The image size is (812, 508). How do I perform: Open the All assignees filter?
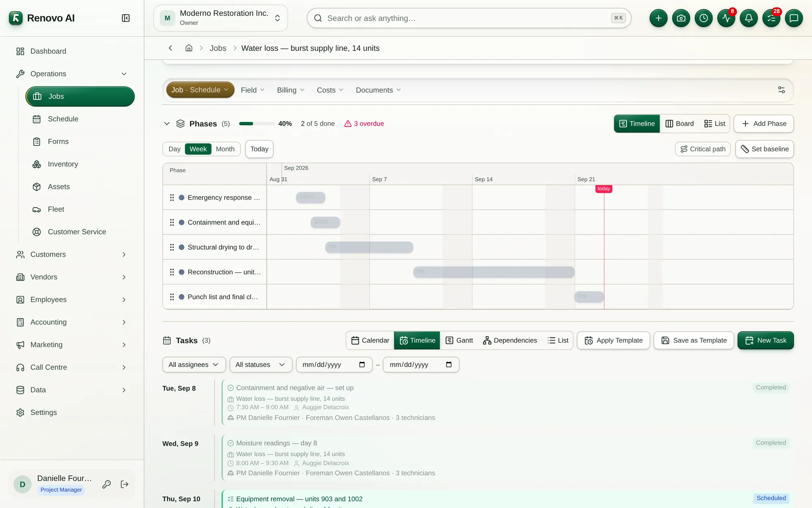point(193,365)
